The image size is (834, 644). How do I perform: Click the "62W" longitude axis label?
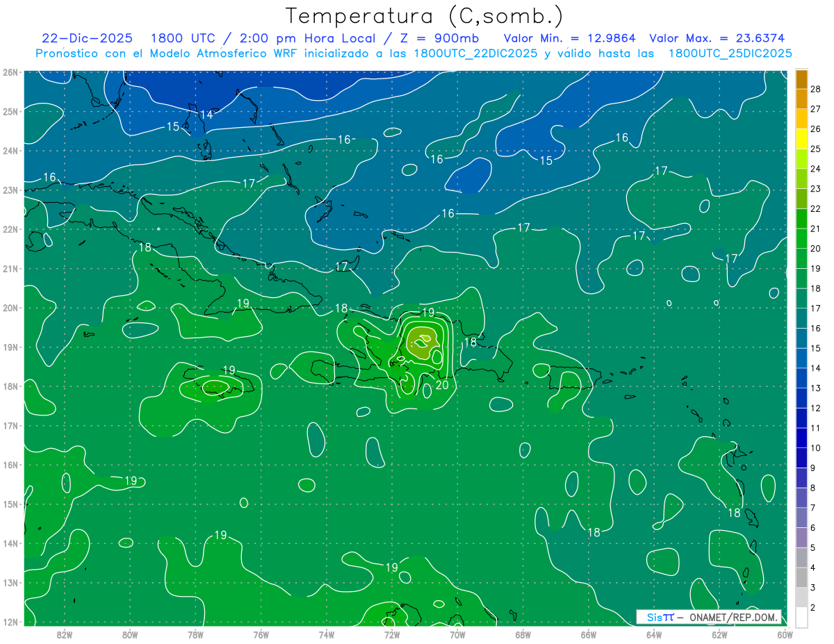tap(719, 634)
